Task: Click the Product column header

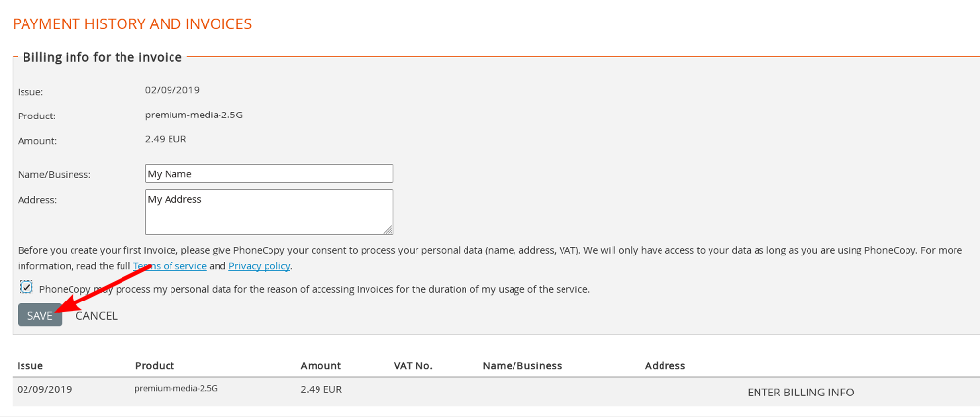Action: pos(155,366)
